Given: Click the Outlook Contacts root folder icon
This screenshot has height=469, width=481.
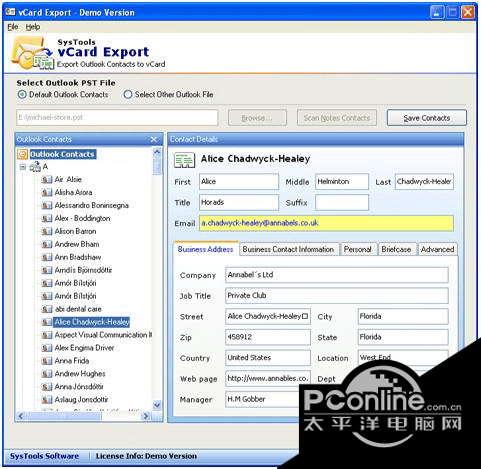Looking at the screenshot, I should [22, 154].
